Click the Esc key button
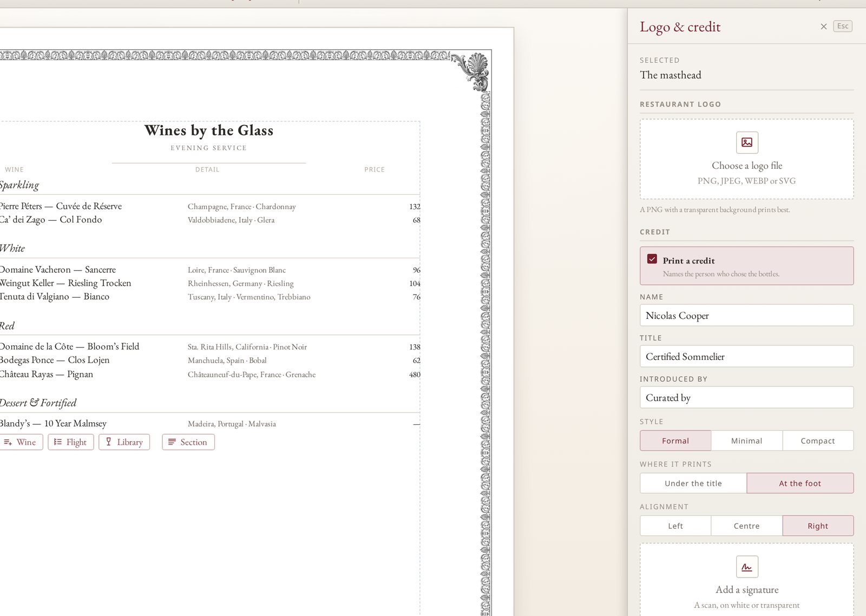This screenshot has width=866, height=616. (x=843, y=26)
